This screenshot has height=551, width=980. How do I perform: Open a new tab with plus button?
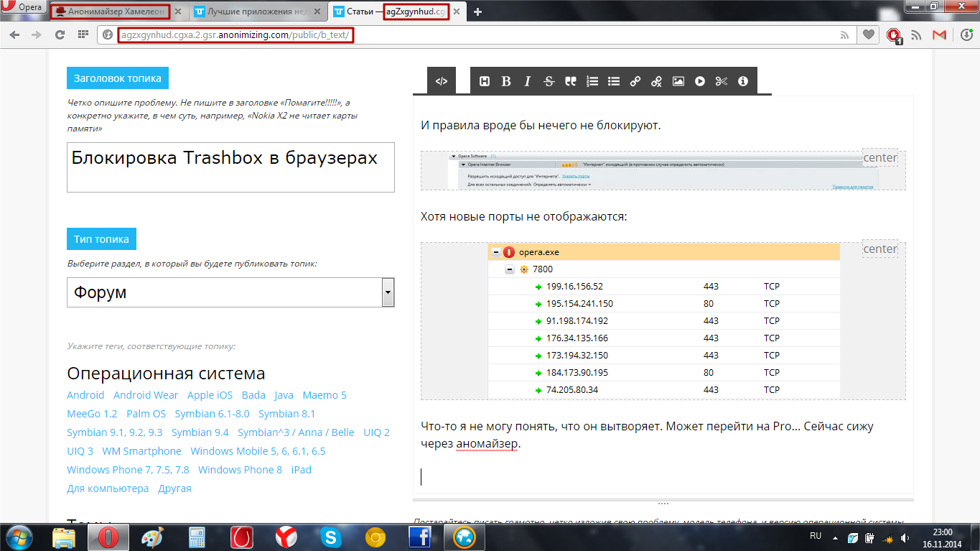click(478, 11)
